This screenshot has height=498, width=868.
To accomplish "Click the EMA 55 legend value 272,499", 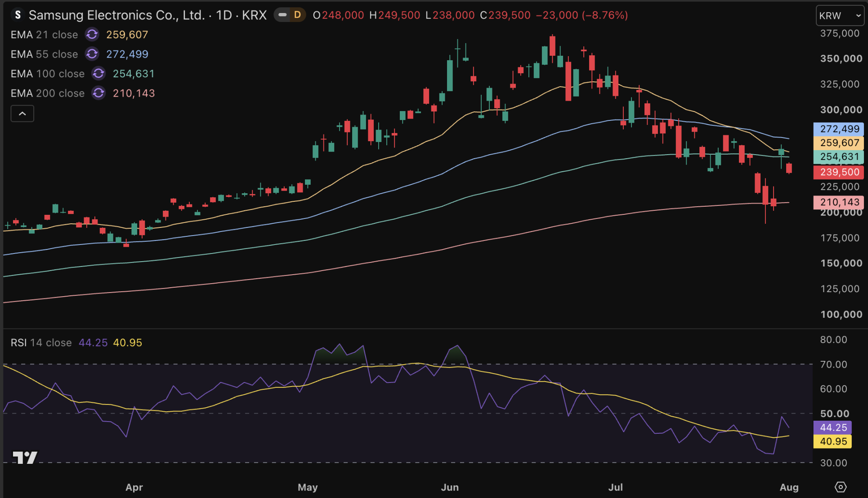I will point(127,54).
